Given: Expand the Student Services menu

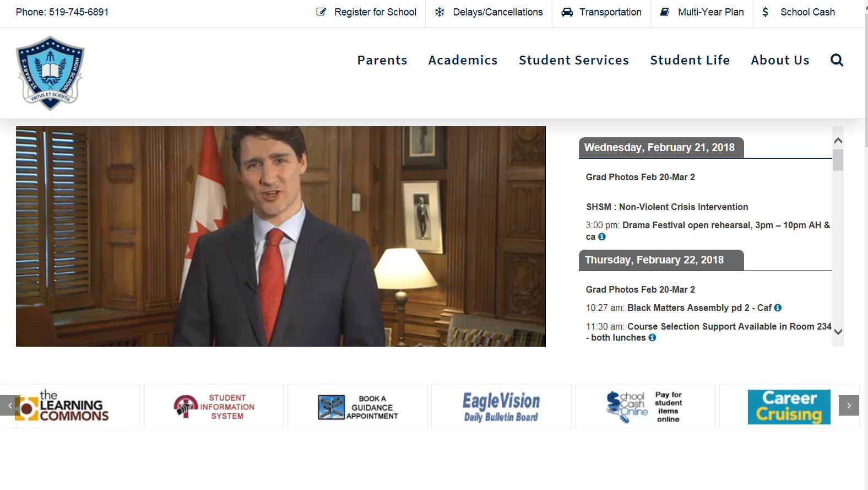Looking at the screenshot, I should tap(573, 60).
